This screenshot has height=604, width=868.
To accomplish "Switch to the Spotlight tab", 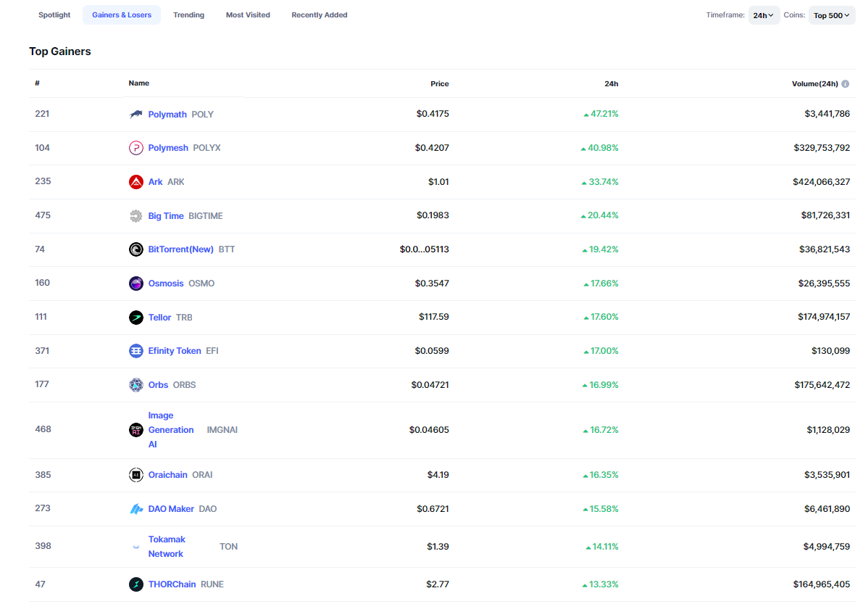I will tap(54, 15).
